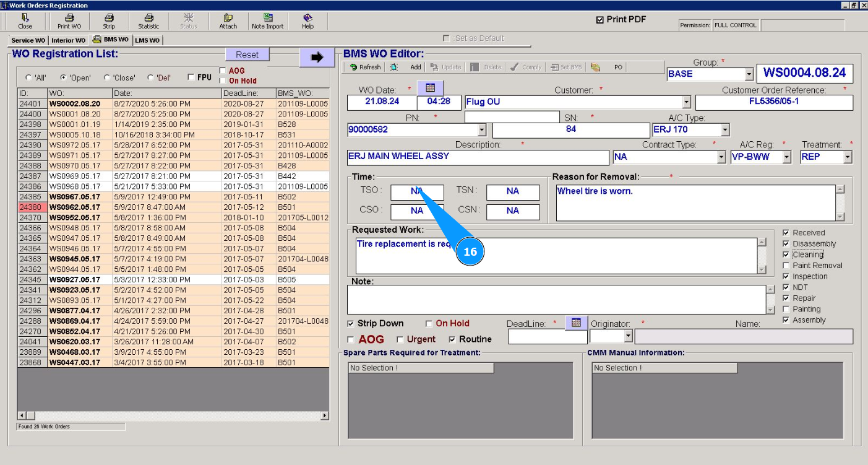Open the Customer dropdown list
This screenshot has height=465, width=868.
pyautogui.click(x=686, y=102)
